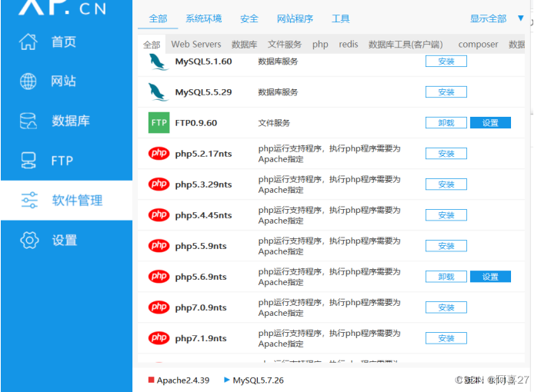541x392 pixels.
Task: Install php7.0.9nts
Action: (446, 307)
